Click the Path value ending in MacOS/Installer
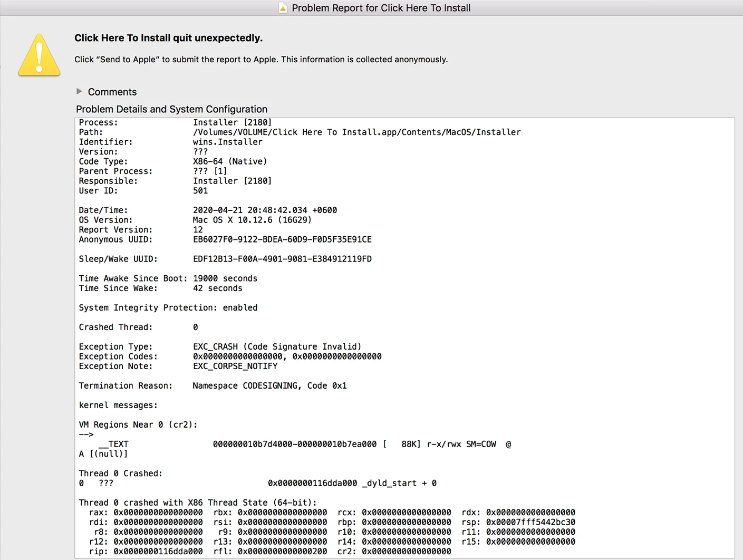Image resolution: width=743 pixels, height=560 pixels. coord(357,132)
